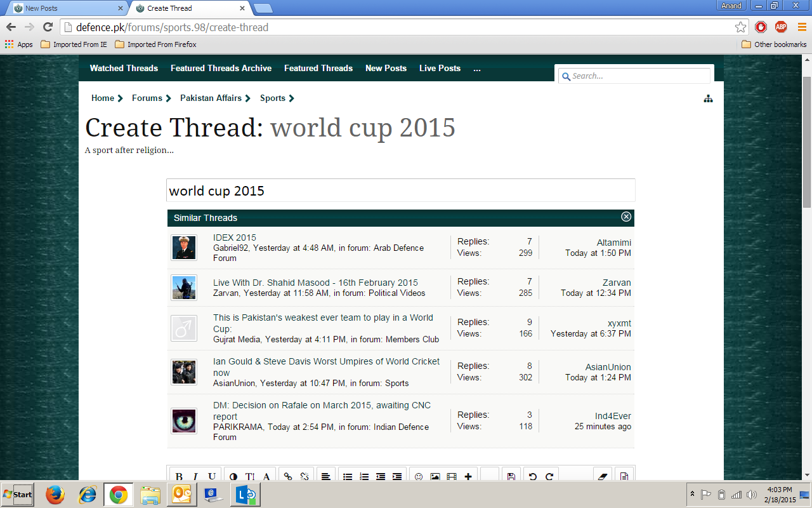Open Outlook from the taskbar
The height and width of the screenshot is (508, 812).
pos(181,494)
